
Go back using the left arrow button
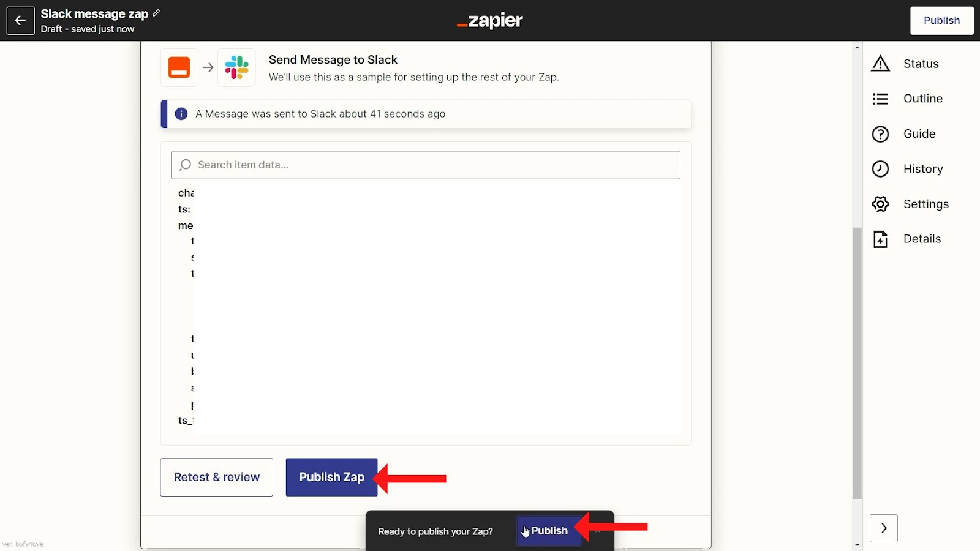pyautogui.click(x=20, y=20)
